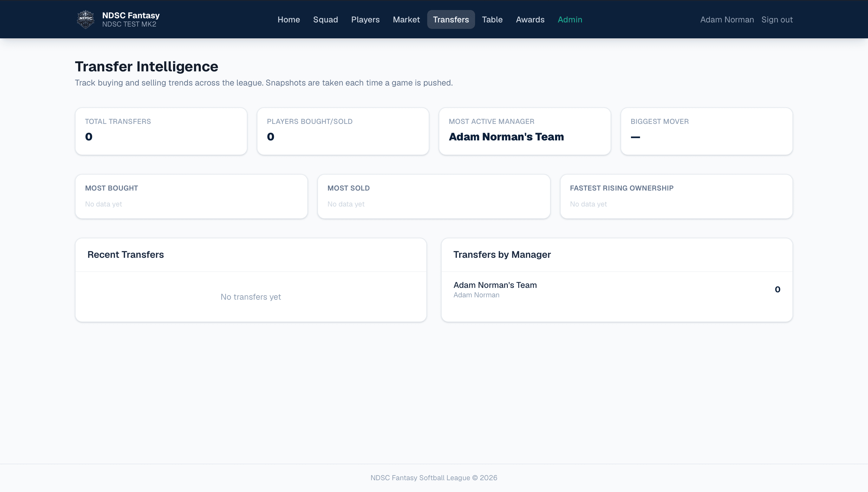Click the Transfers by Manager heading
The image size is (868, 492).
pos(502,255)
